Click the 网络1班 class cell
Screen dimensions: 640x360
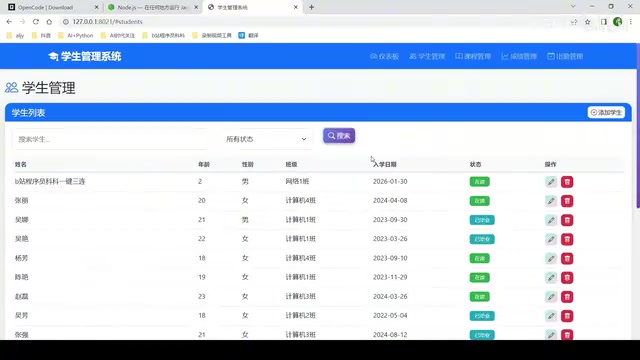tap(297, 181)
